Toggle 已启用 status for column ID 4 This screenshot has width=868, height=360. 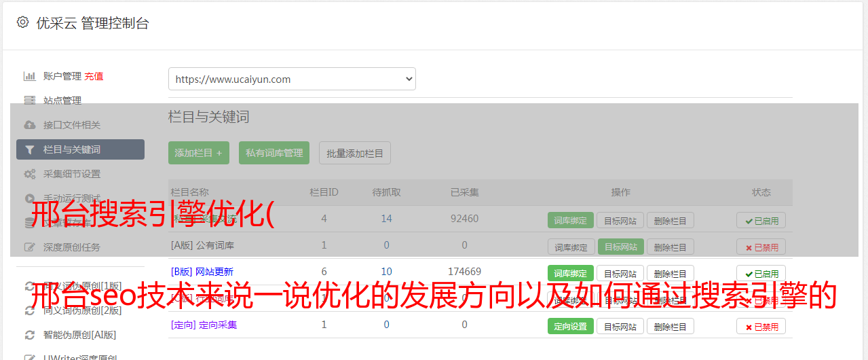click(x=761, y=220)
